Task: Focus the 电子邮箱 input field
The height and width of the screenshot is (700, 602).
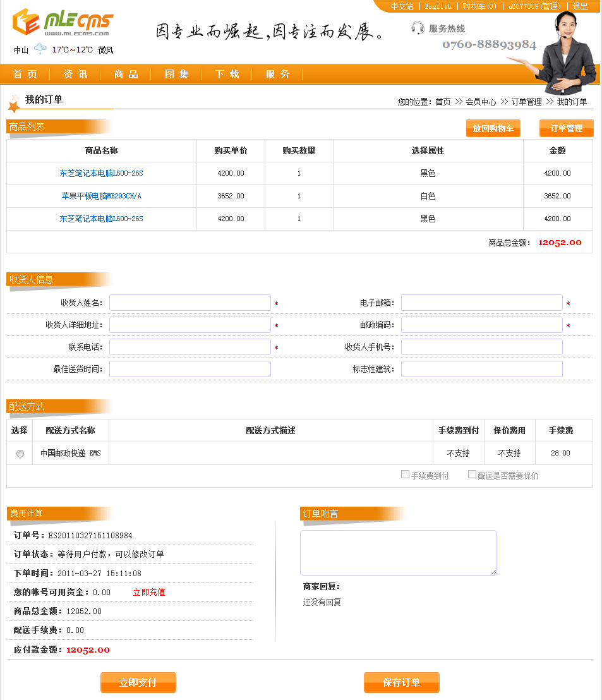Action: 482,303
